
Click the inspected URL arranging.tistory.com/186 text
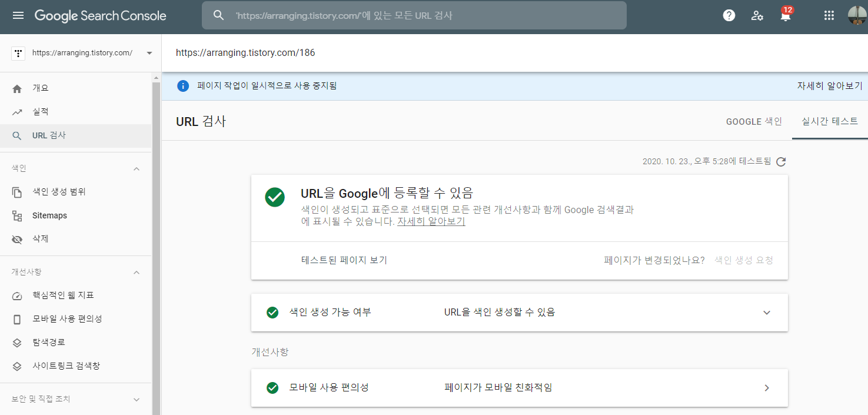[245, 53]
